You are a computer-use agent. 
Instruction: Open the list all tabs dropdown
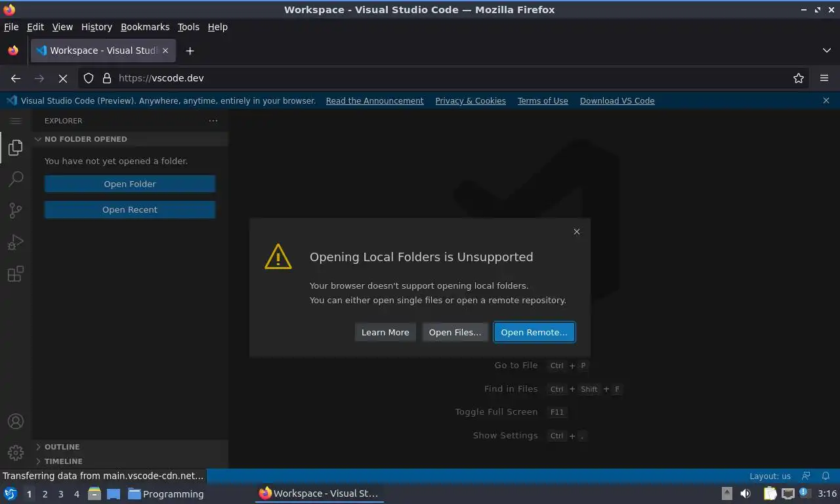[827, 51]
